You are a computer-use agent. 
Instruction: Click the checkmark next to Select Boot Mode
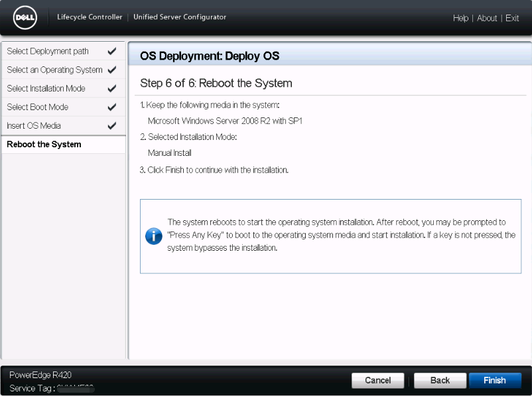(x=111, y=107)
